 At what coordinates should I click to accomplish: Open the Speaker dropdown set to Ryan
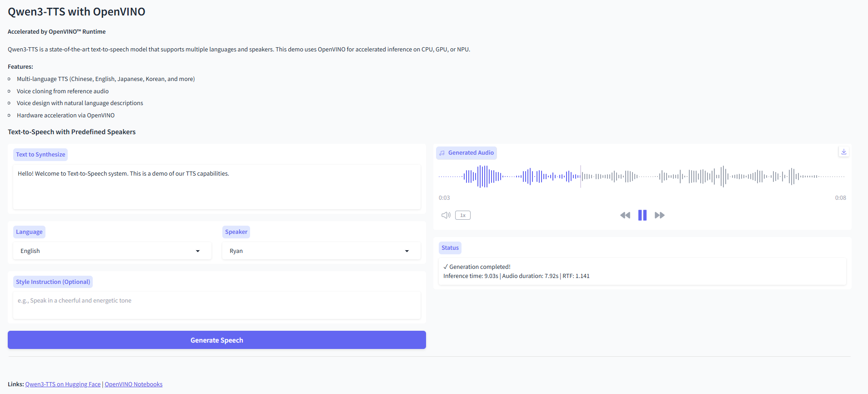(x=321, y=251)
